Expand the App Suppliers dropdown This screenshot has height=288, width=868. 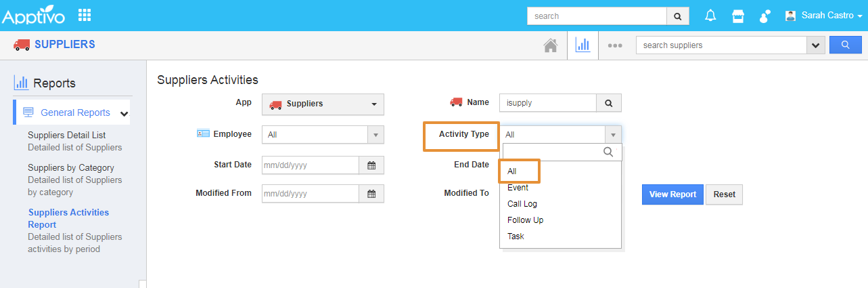(323, 104)
